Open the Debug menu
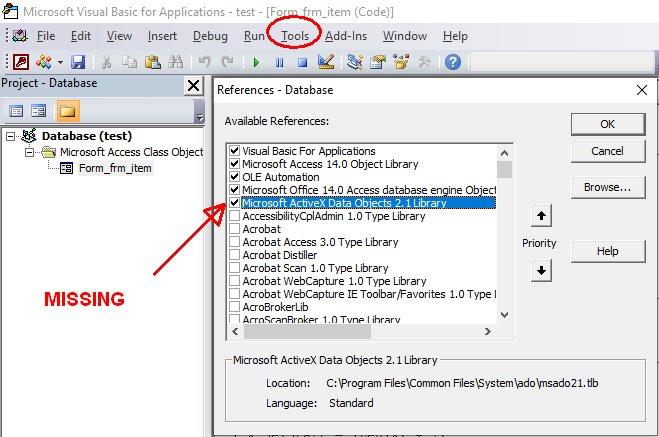 210,36
